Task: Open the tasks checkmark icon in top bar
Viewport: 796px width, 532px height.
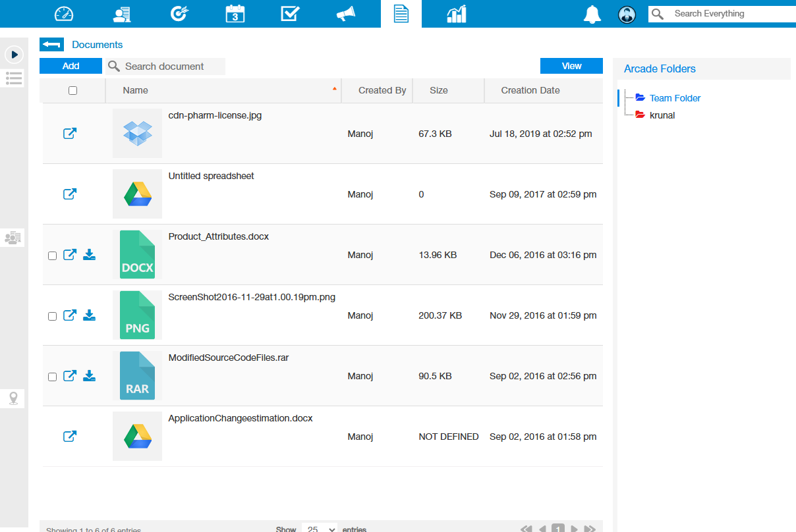Action: tap(291, 14)
